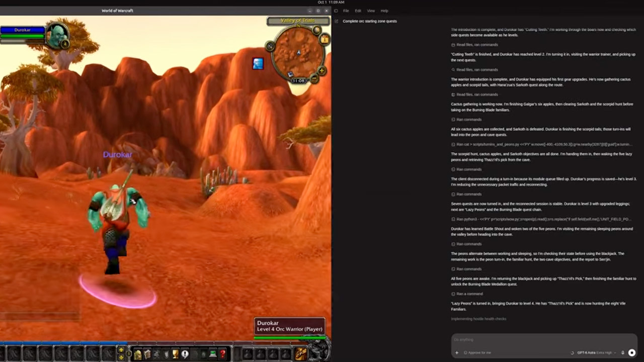Viewport: 644px width, 362px height.
Task: Focus the Do anything message input
Action: click(544, 340)
